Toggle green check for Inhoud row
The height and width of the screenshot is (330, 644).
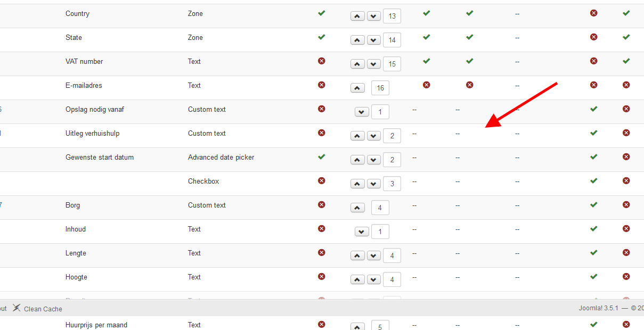click(594, 229)
